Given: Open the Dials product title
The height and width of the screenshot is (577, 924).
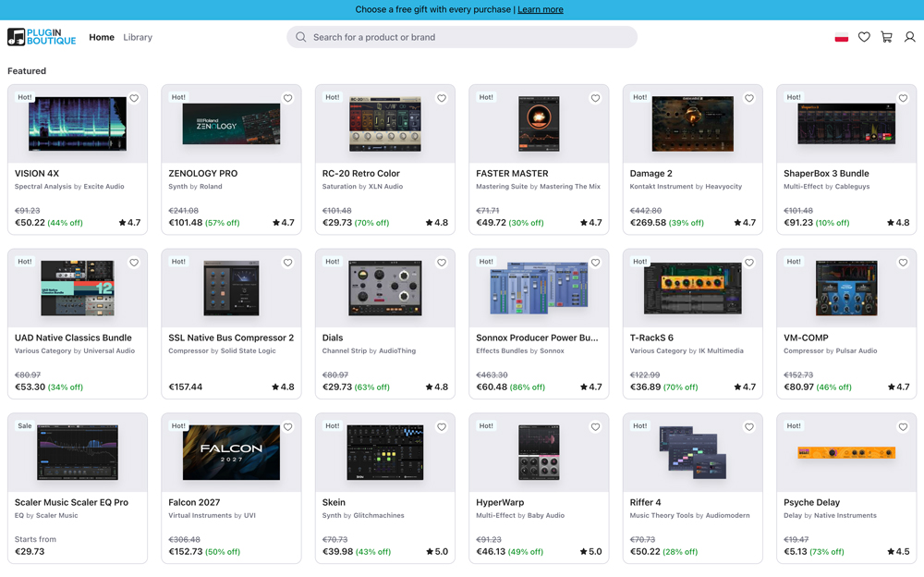Looking at the screenshot, I should point(333,338).
